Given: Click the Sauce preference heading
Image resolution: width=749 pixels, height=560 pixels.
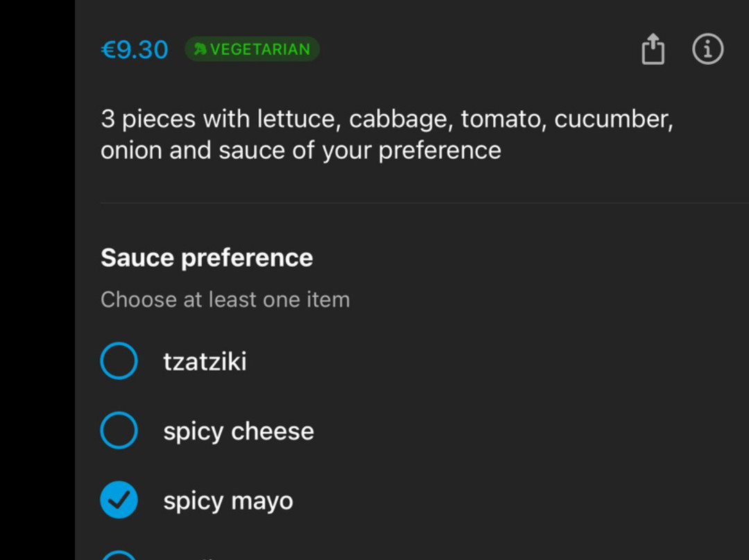Looking at the screenshot, I should [207, 258].
